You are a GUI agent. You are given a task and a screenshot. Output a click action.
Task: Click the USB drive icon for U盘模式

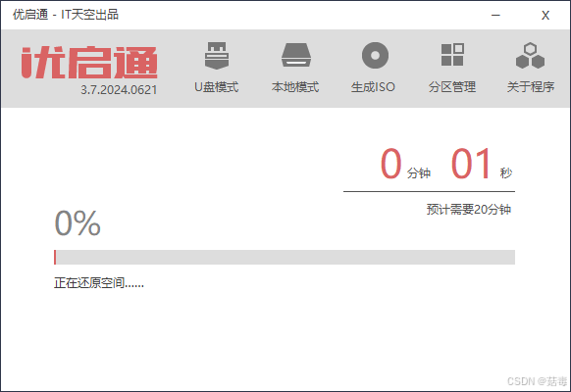click(x=217, y=55)
